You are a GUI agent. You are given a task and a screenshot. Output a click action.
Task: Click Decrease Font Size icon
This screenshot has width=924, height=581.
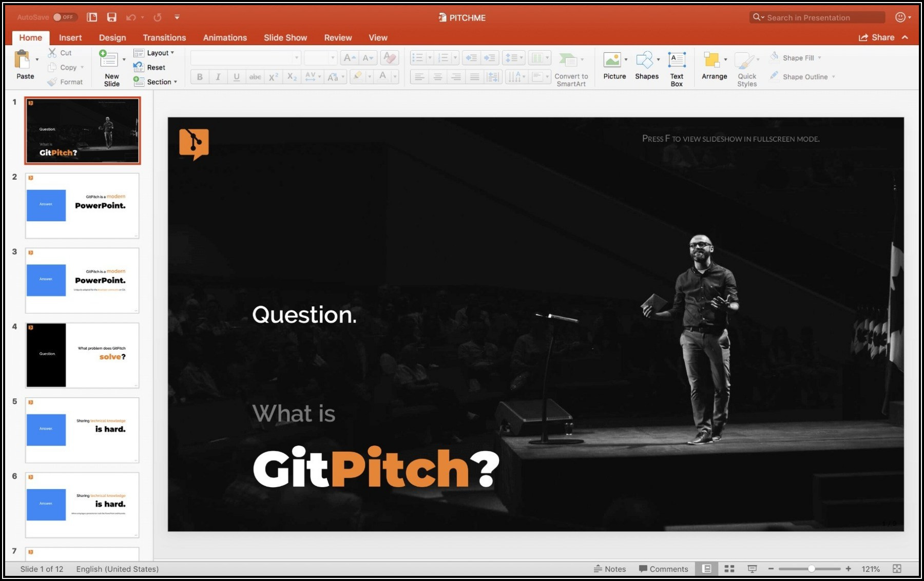pyautogui.click(x=368, y=58)
